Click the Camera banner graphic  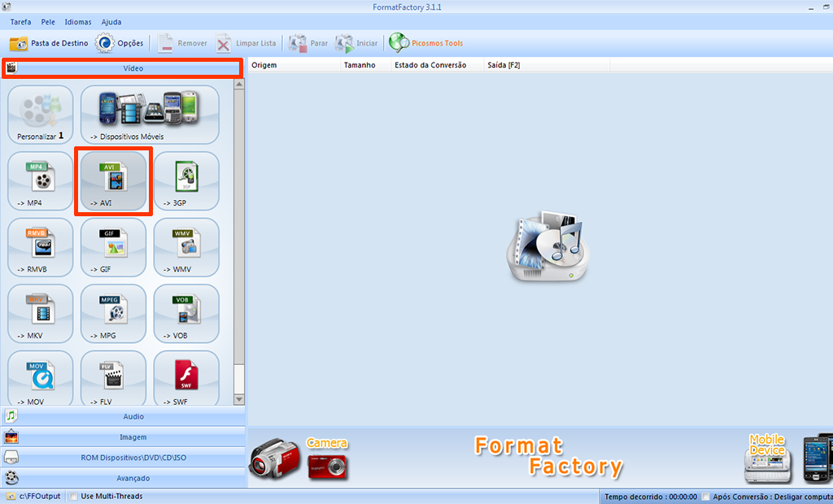click(x=299, y=459)
